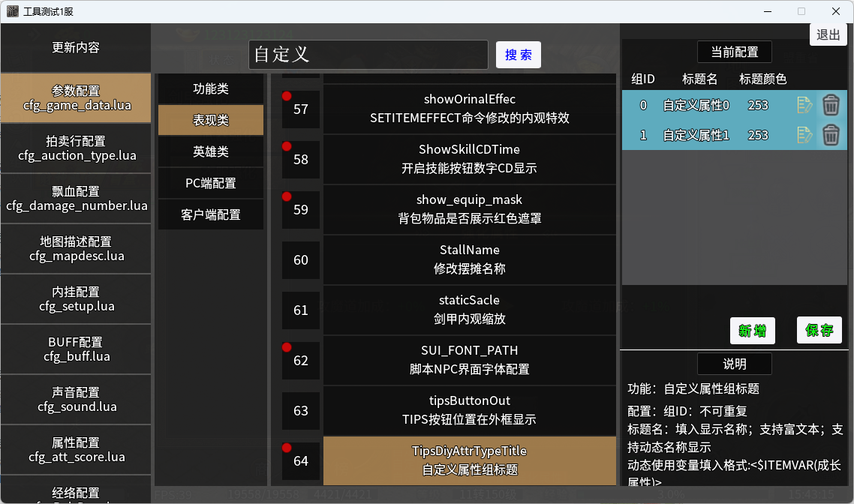
Task: Save configuration with 保存 button
Action: [x=819, y=330]
